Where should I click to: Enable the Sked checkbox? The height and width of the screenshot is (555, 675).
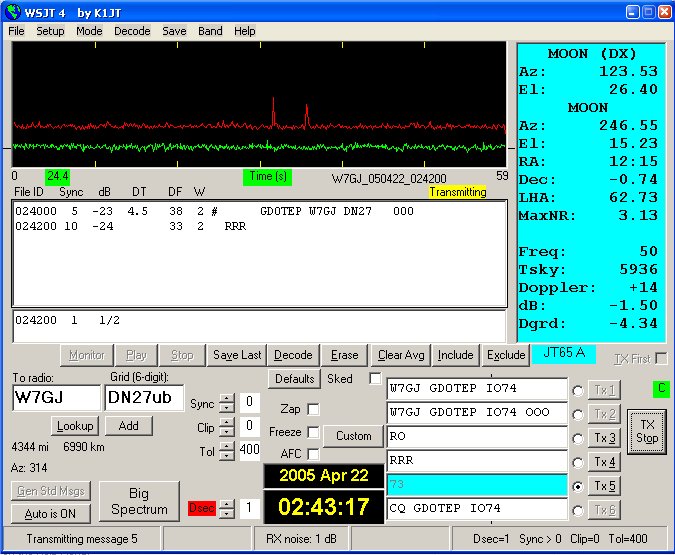375,379
